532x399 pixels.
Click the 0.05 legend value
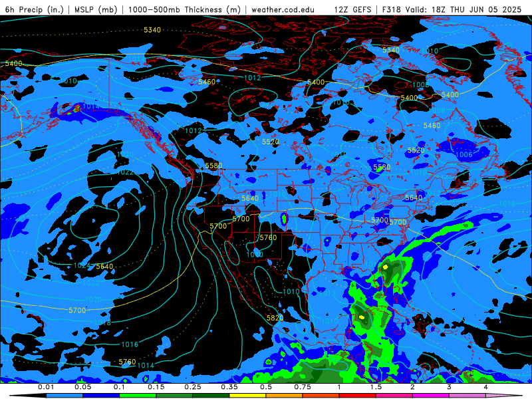(82, 387)
